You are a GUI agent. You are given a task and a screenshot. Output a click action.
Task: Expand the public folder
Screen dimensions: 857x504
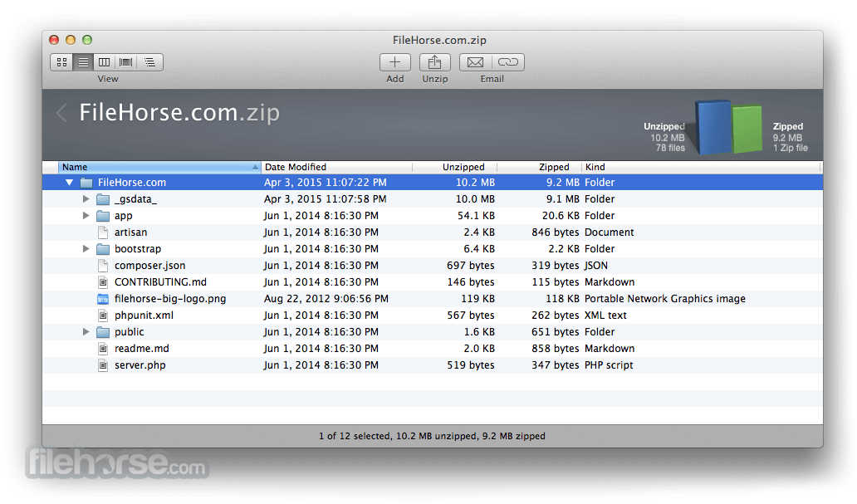point(86,332)
